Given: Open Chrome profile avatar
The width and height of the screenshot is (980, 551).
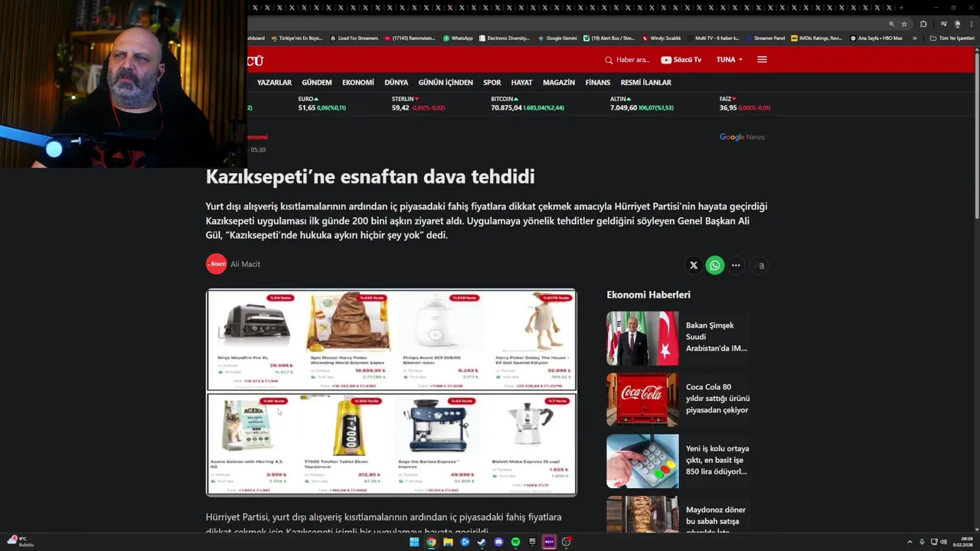Looking at the screenshot, I should (x=957, y=24).
